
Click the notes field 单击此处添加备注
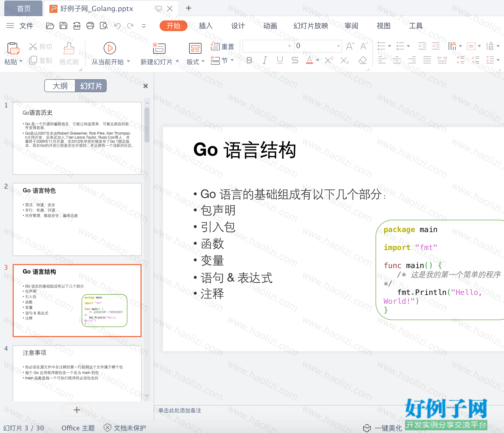coord(180,410)
